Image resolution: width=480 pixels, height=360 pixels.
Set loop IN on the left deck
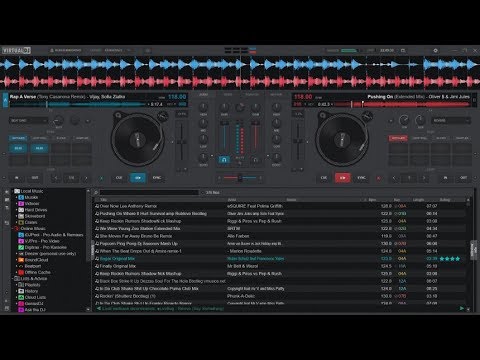point(16,178)
